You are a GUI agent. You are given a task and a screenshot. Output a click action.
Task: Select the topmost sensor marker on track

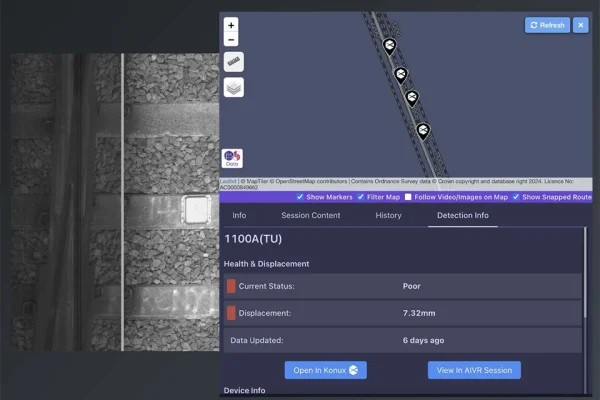coord(389,46)
